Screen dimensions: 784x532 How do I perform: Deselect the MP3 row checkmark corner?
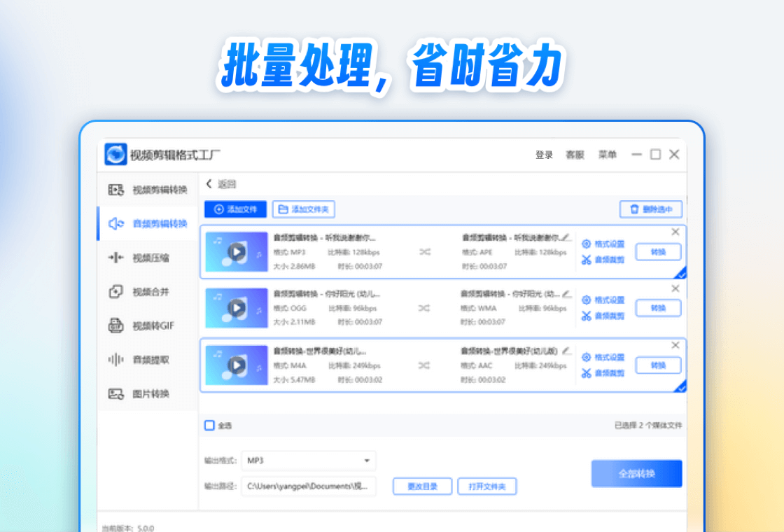point(680,273)
